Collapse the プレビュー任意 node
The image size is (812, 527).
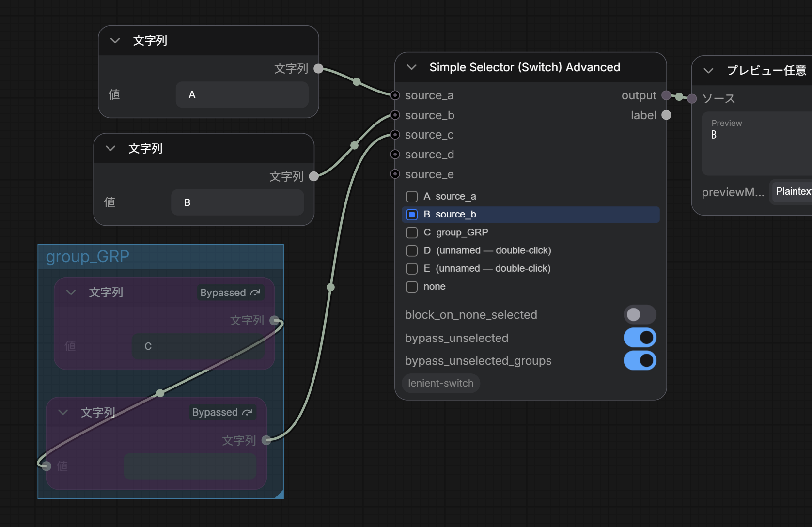click(x=708, y=71)
